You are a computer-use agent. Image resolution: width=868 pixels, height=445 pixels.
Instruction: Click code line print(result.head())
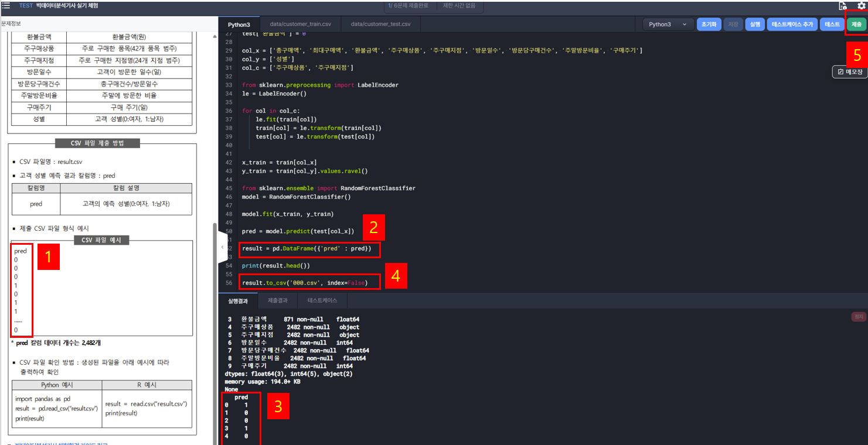click(x=276, y=266)
